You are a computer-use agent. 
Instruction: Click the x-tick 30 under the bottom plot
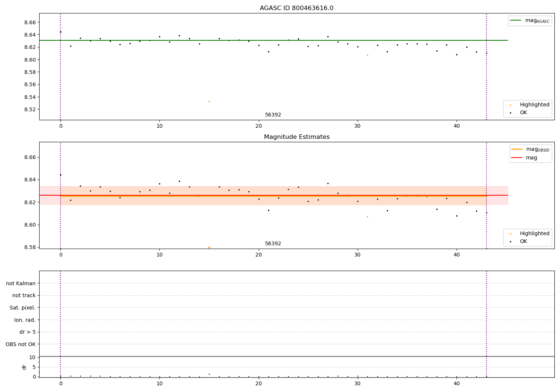(x=358, y=384)
